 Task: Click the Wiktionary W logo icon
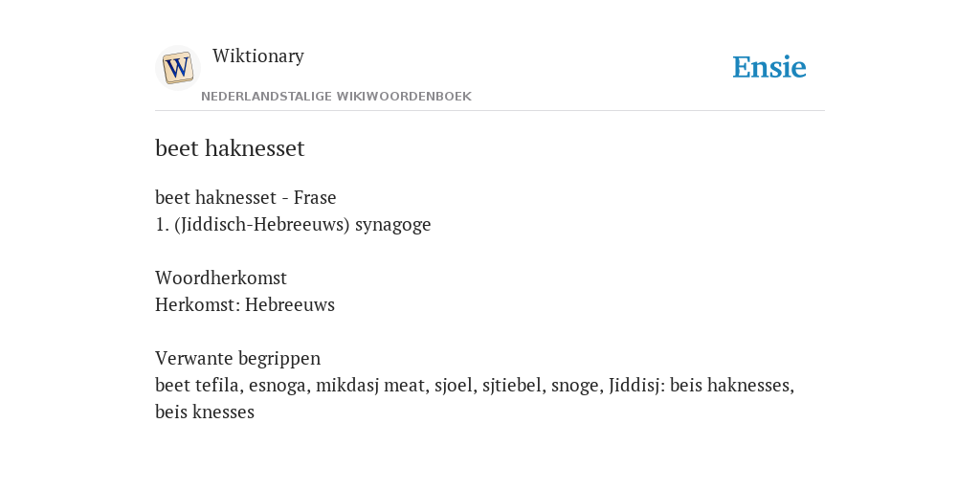pyautogui.click(x=178, y=68)
